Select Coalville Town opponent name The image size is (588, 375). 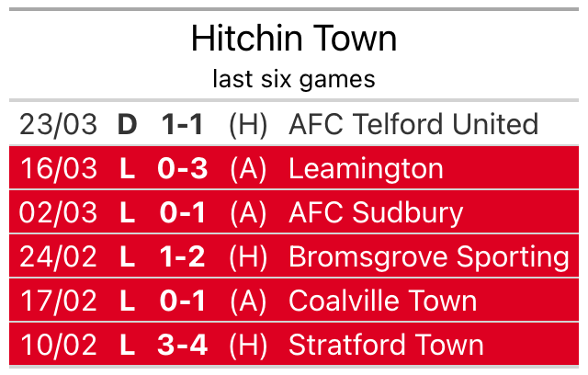click(382, 301)
